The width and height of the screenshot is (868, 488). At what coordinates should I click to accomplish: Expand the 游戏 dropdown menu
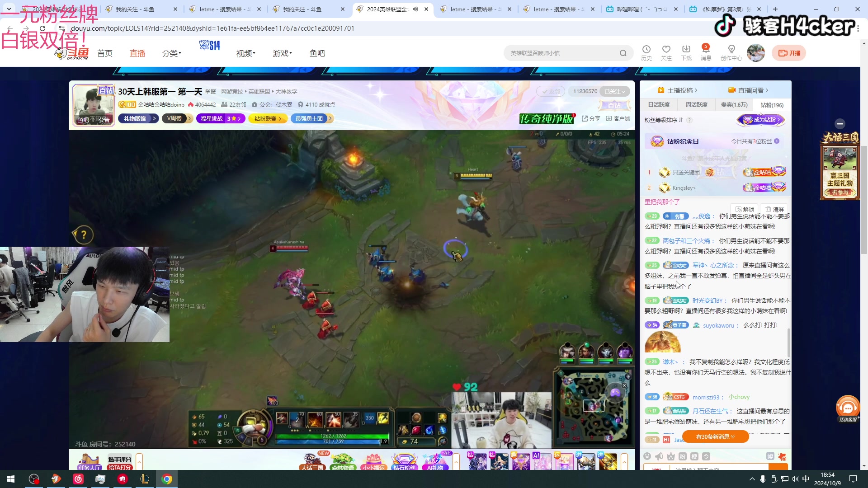[283, 53]
